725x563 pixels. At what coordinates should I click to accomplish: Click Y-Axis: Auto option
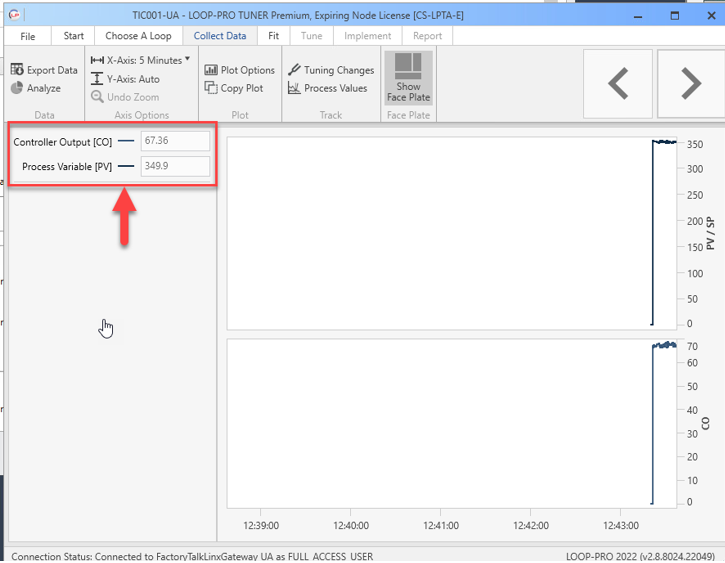click(133, 79)
